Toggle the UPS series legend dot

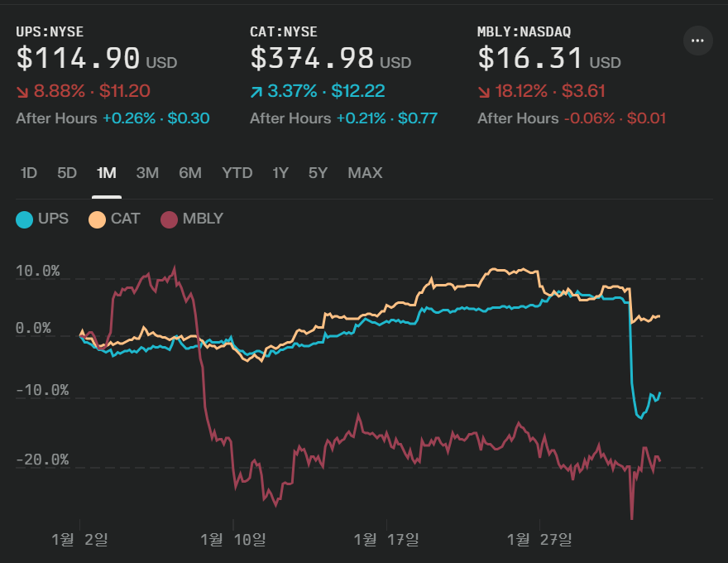pos(24,219)
